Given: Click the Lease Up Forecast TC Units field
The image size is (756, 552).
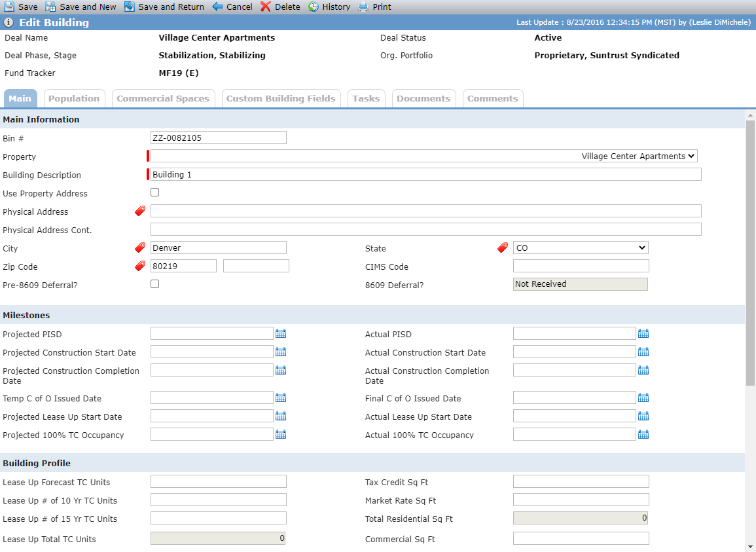Looking at the screenshot, I should coord(219,481).
